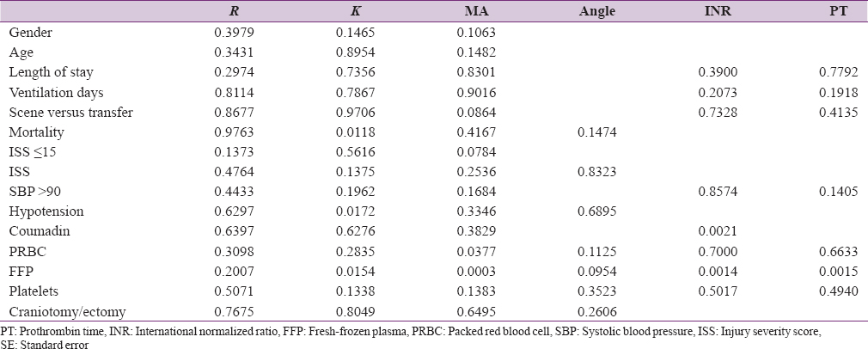Select the Ventilation days row label

point(56,92)
